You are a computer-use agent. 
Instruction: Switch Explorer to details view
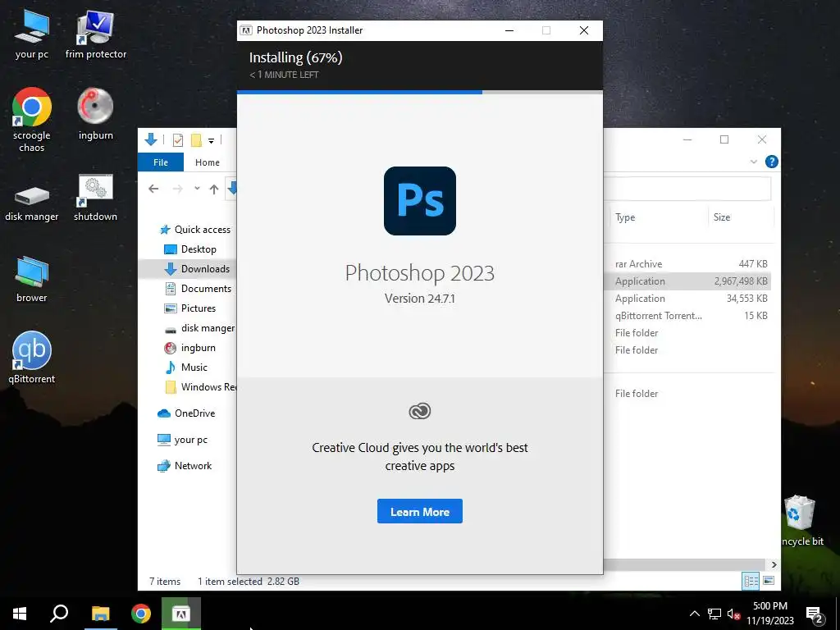click(x=751, y=581)
